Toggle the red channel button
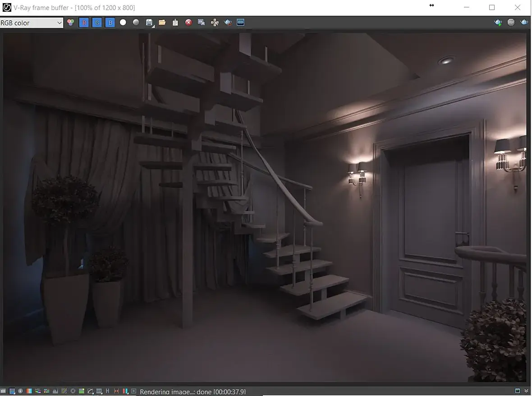The width and height of the screenshot is (532, 396). (84, 23)
